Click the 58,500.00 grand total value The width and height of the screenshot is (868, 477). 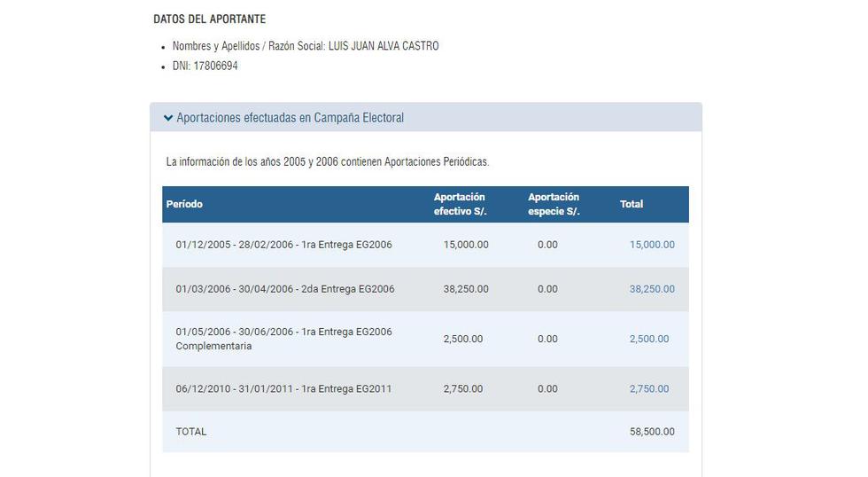[652, 432]
